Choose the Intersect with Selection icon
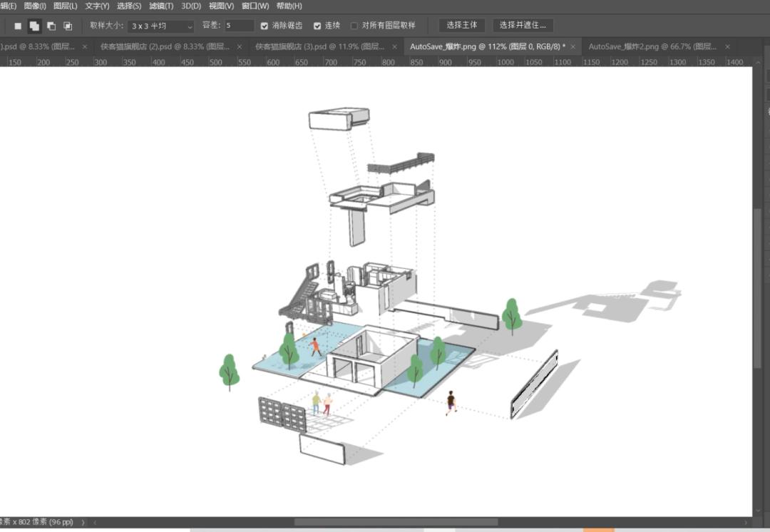 point(68,26)
